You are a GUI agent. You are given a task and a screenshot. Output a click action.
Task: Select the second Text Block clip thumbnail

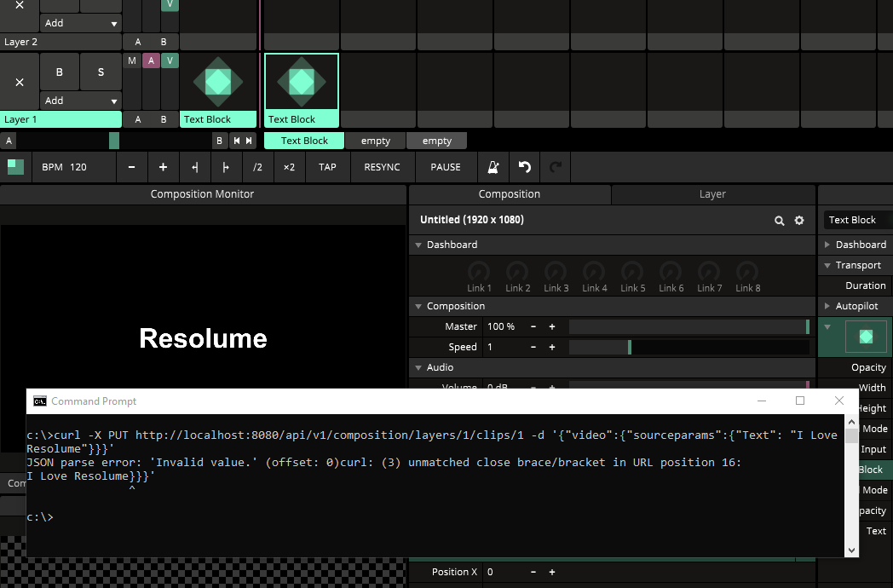pos(302,82)
